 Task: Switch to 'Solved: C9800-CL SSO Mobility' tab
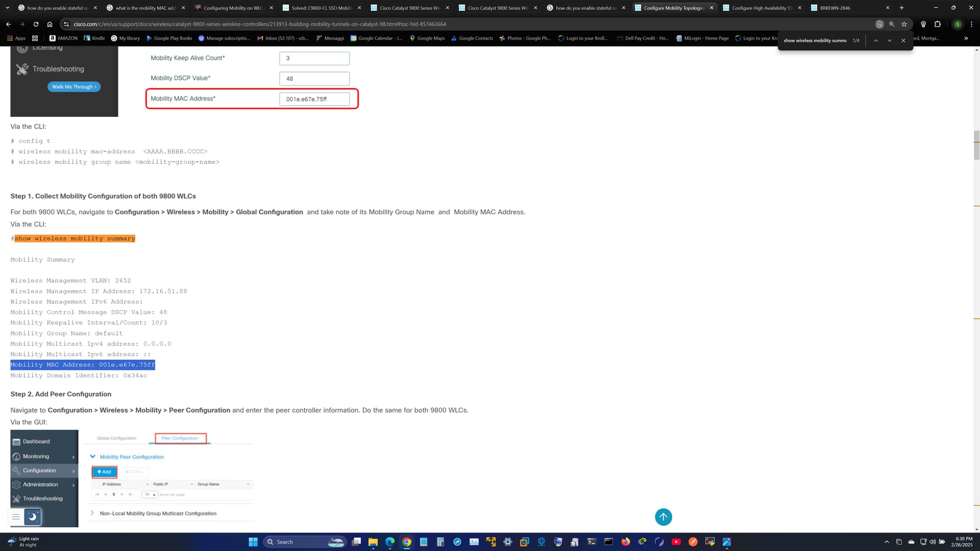pos(322,8)
